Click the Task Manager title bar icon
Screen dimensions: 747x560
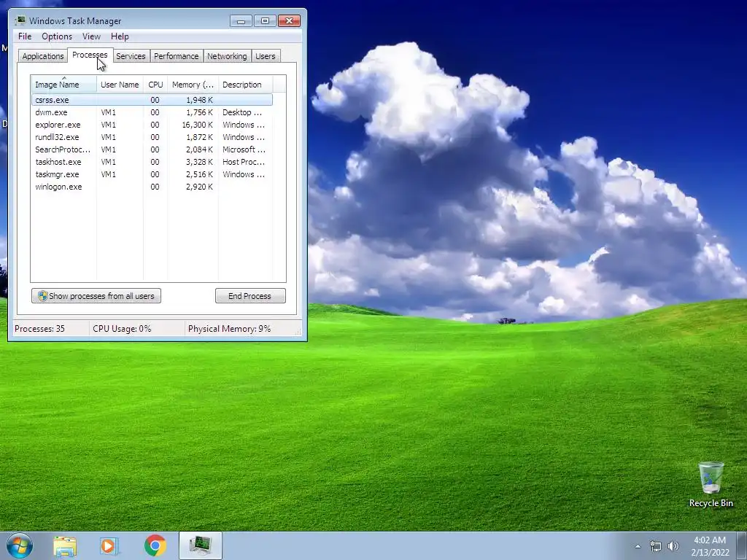click(x=20, y=20)
